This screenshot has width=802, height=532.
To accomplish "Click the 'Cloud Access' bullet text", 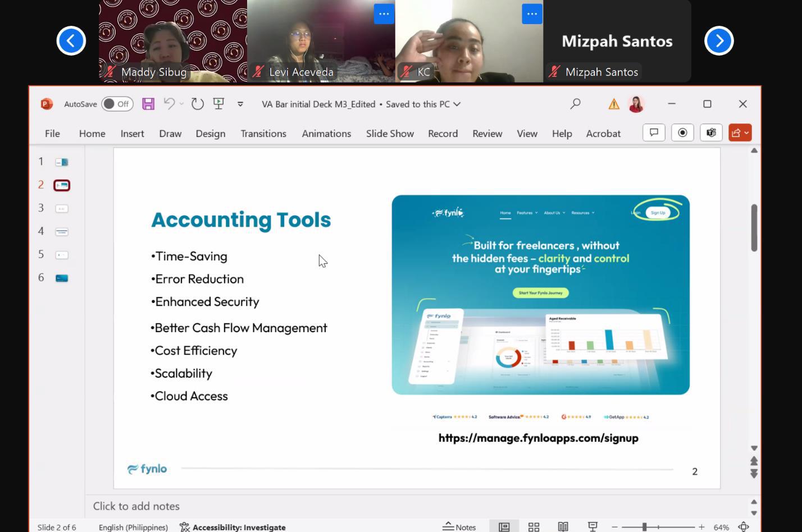I will pyautogui.click(x=189, y=396).
